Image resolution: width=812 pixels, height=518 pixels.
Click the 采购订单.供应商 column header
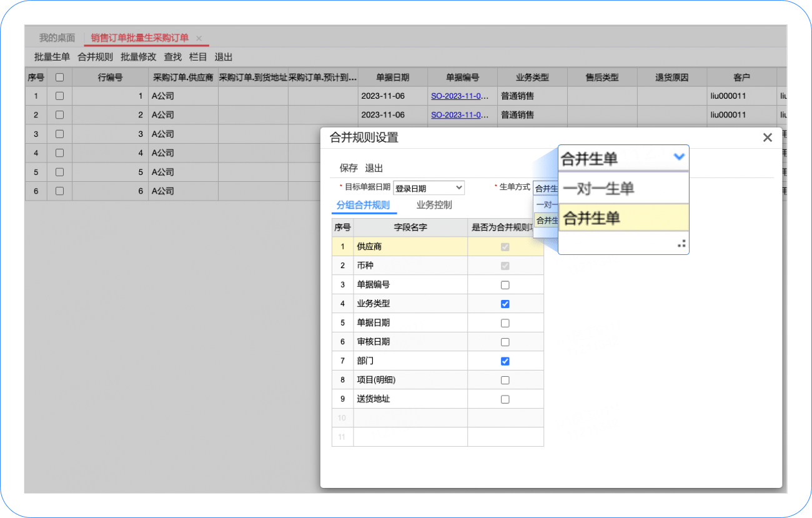tap(183, 77)
